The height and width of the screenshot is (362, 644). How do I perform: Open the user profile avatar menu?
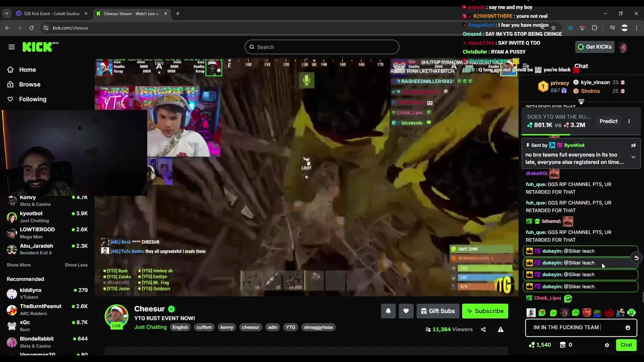click(x=623, y=47)
